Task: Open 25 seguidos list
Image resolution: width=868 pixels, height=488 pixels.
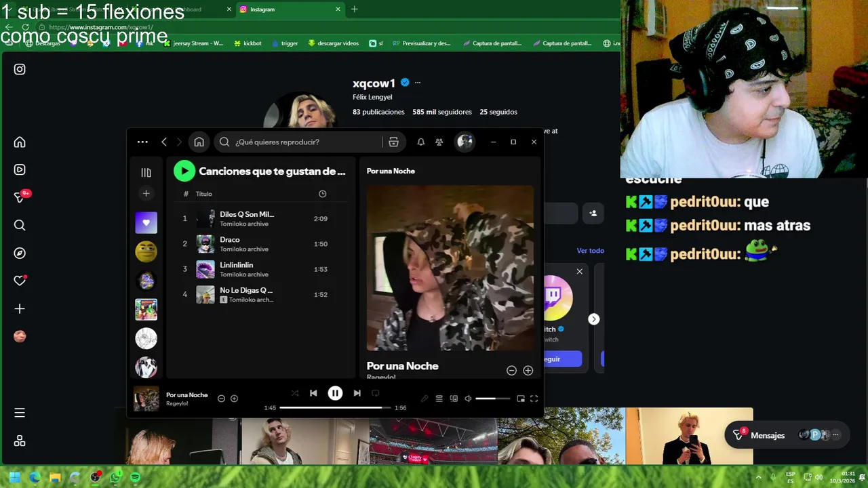Action: [498, 112]
